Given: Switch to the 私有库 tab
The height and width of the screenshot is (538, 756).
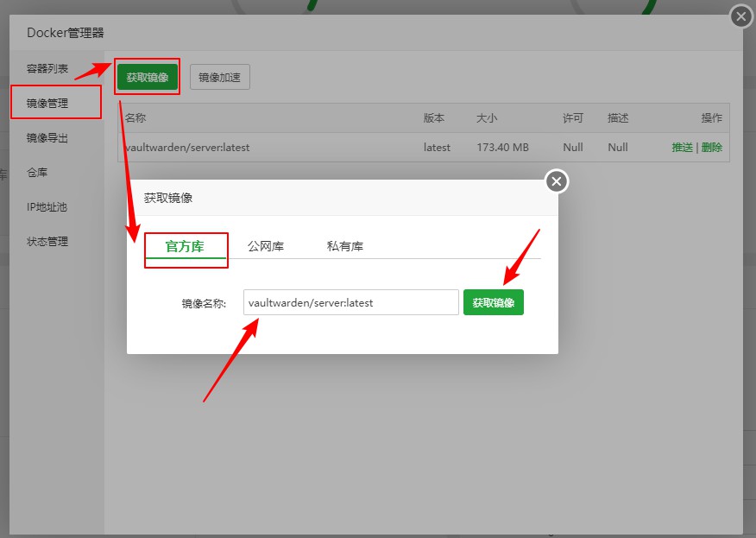Looking at the screenshot, I should click(344, 246).
